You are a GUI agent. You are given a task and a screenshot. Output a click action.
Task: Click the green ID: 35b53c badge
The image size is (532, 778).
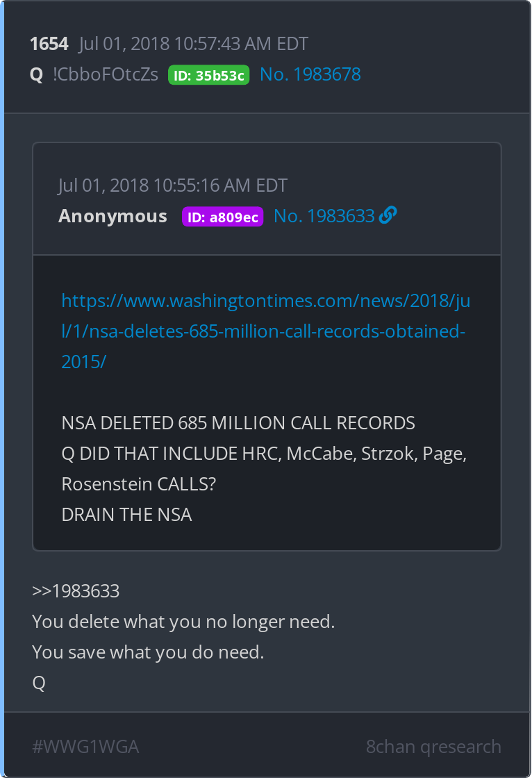pos(208,75)
